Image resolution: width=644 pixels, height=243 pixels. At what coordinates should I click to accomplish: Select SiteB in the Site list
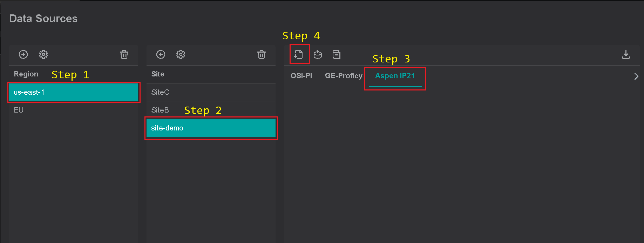[211, 110]
